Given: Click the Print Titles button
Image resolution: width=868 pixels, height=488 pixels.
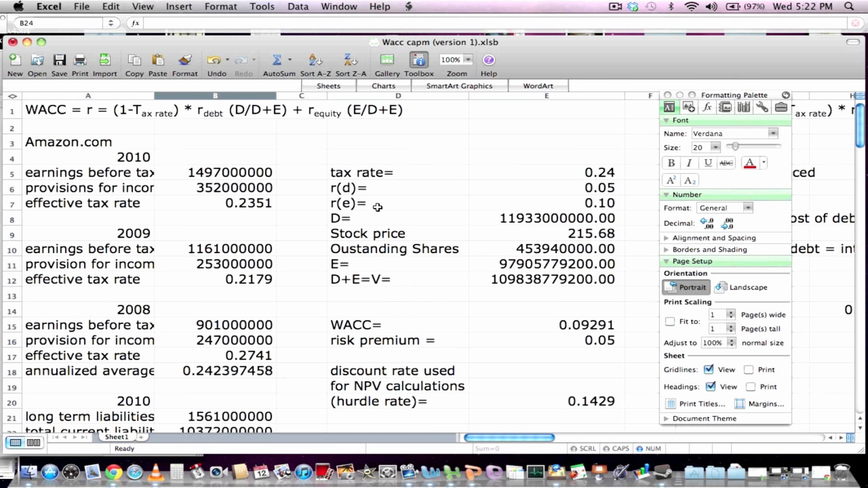Looking at the screenshot, I should pyautogui.click(x=695, y=403).
